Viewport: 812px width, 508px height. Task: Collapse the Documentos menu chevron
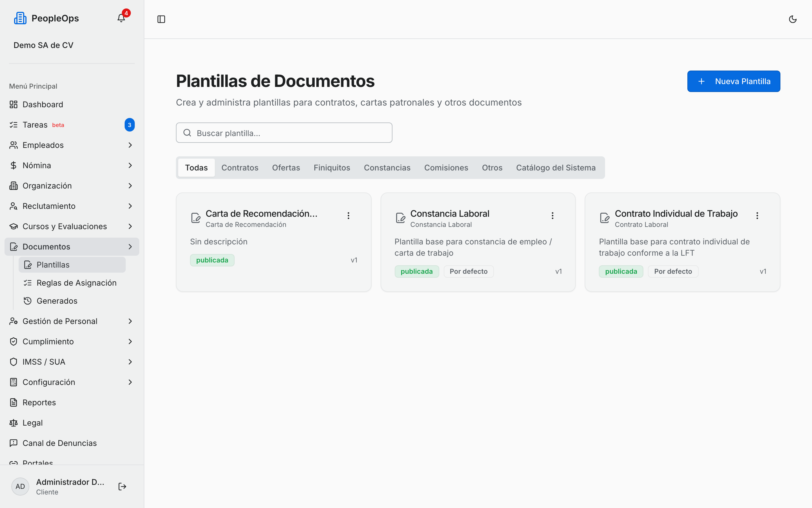(130, 247)
